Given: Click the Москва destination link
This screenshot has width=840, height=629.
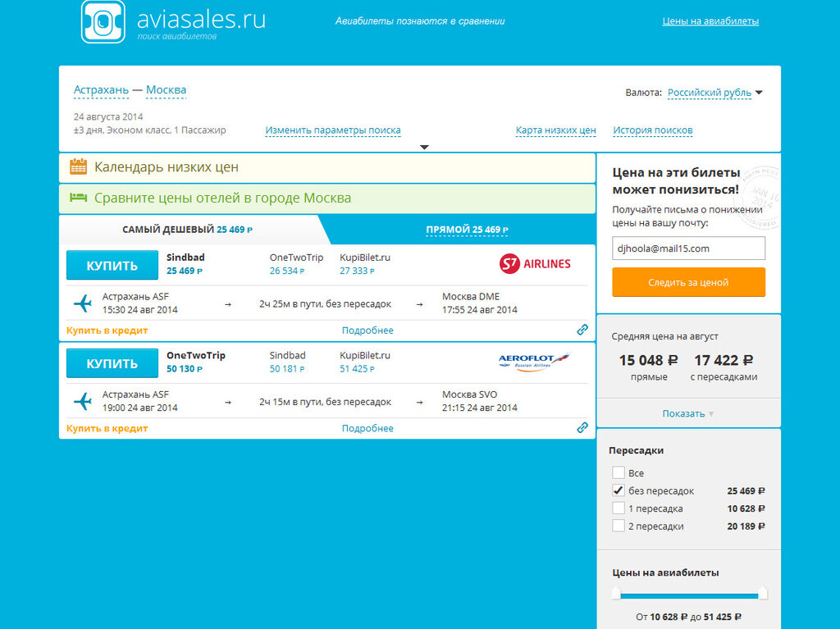Looking at the screenshot, I should pos(166,90).
